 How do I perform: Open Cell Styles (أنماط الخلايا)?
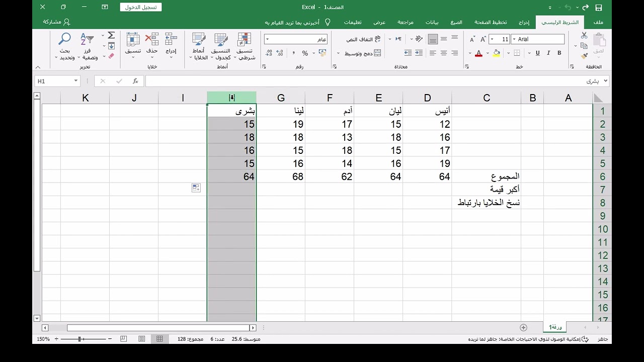pyautogui.click(x=198, y=47)
